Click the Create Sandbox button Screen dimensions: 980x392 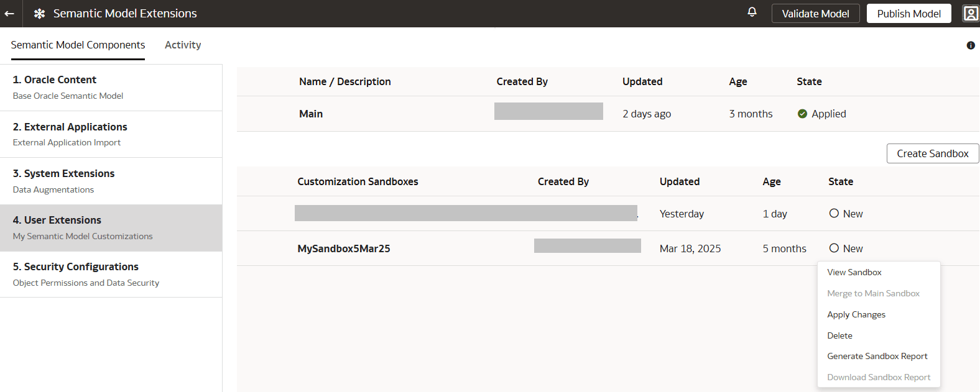click(932, 153)
